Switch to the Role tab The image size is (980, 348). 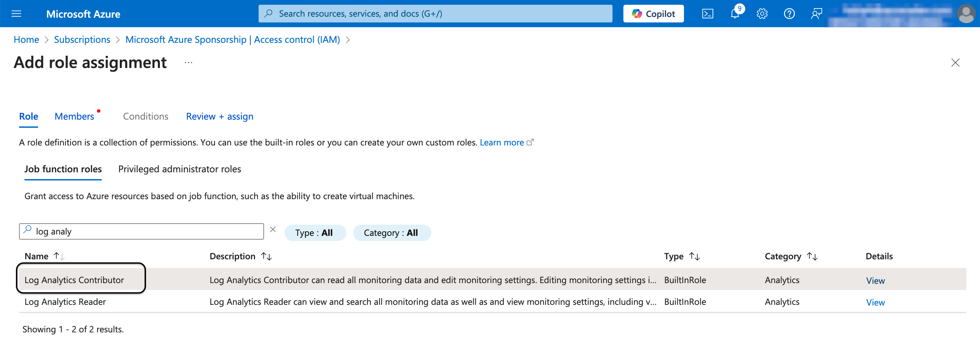coord(29,117)
